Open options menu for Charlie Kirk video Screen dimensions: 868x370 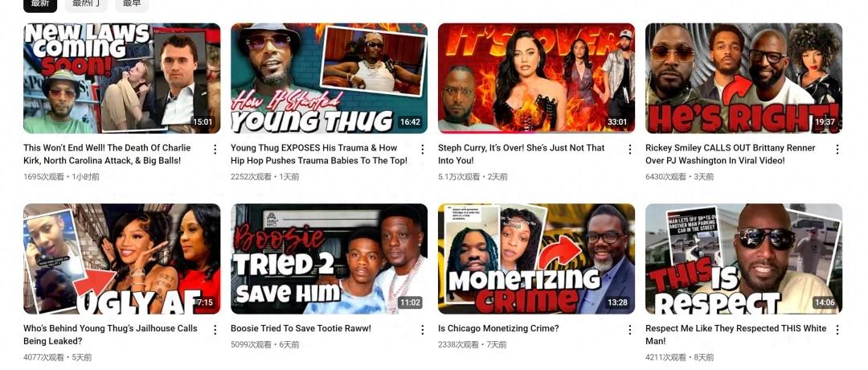coord(215,149)
